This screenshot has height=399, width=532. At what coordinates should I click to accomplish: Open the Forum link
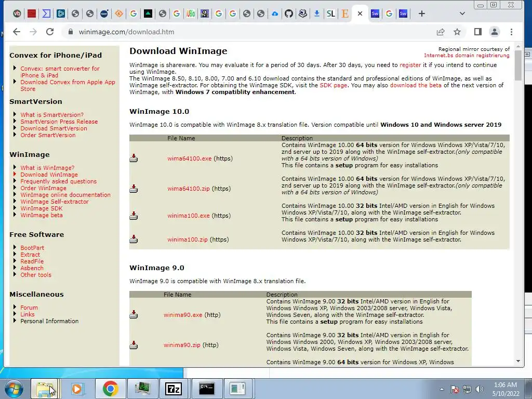(29, 308)
